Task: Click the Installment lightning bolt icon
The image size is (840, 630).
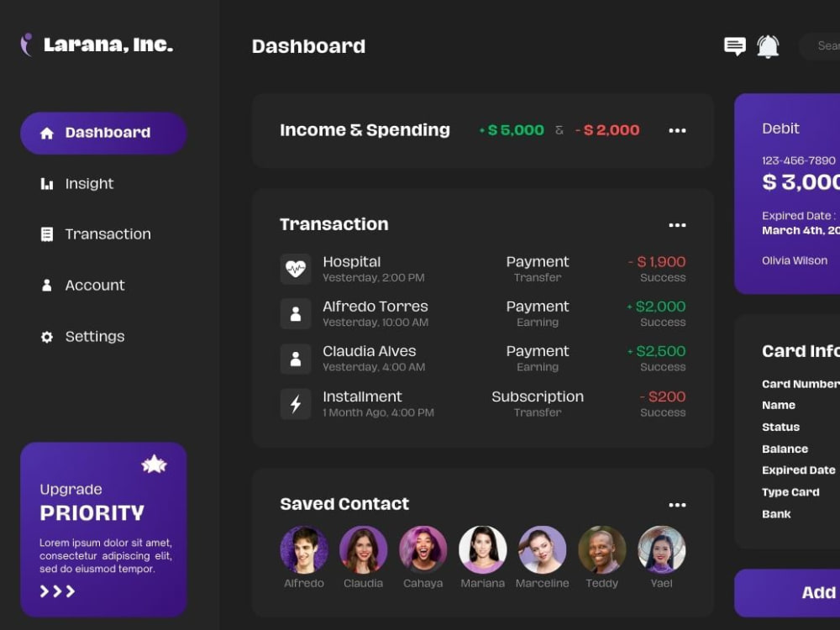Action: point(295,403)
